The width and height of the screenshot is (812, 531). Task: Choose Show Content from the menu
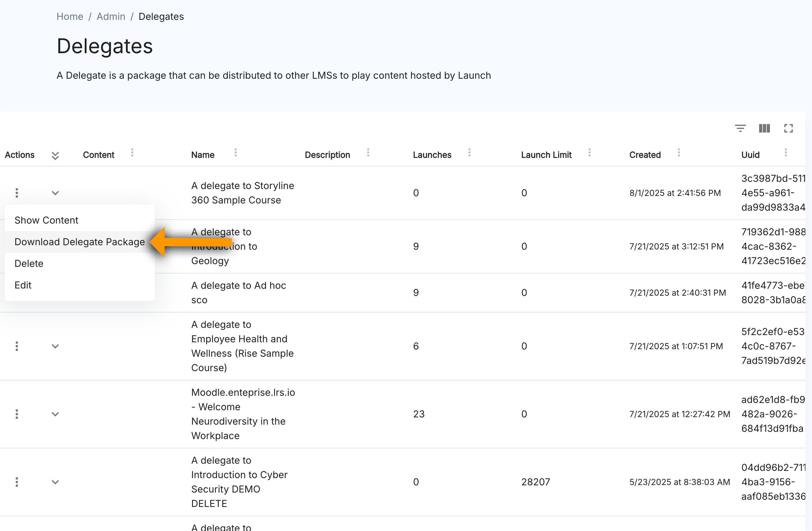(x=46, y=220)
